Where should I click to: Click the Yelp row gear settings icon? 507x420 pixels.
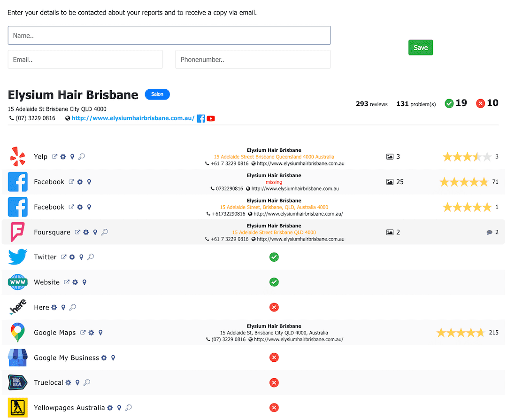pos(63,156)
